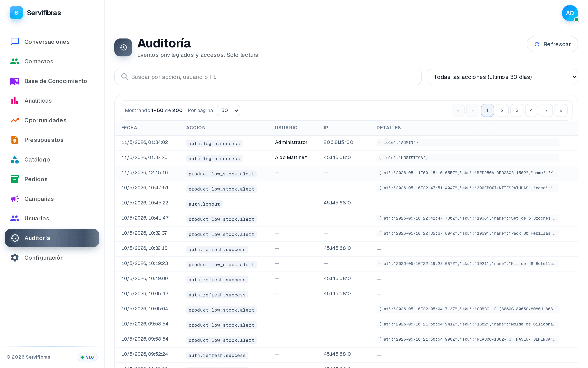Click date 11/5/2026, 01:34:02

(x=145, y=142)
